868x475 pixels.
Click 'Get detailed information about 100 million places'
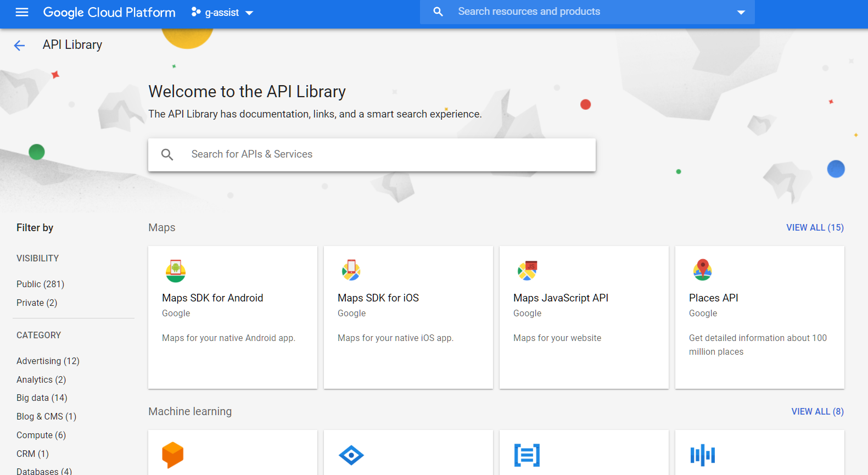pos(758,345)
